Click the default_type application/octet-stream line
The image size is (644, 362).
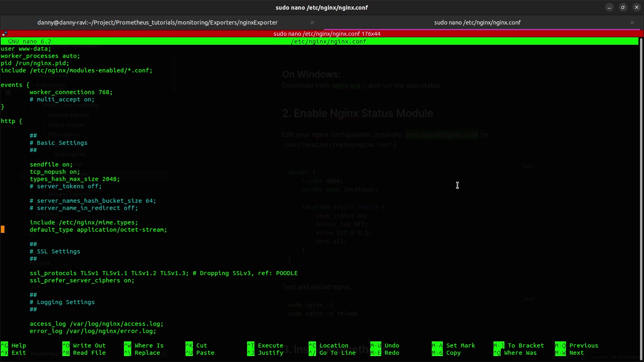[99, 230]
